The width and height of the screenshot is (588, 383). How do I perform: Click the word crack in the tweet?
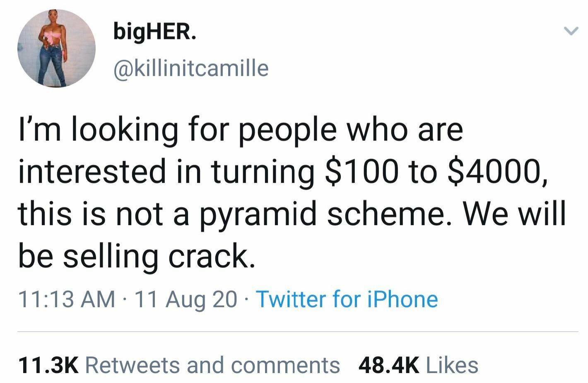[x=211, y=256]
